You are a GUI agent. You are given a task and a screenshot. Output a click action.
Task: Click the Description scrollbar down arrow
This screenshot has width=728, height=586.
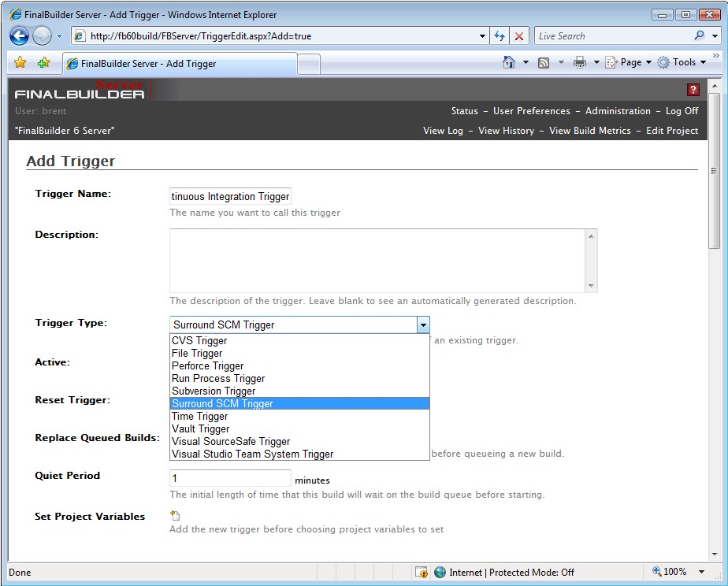tap(591, 285)
